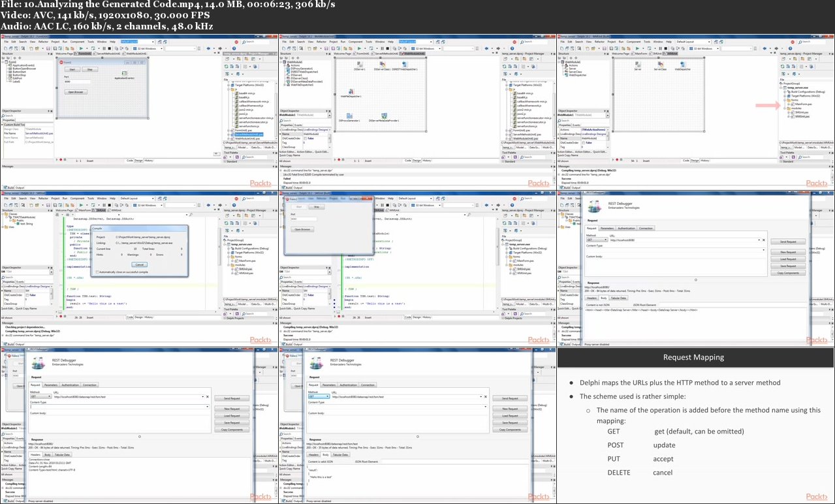
Task: Click the Pause icon in the Form1 designer toolbar
Action: pos(104,48)
